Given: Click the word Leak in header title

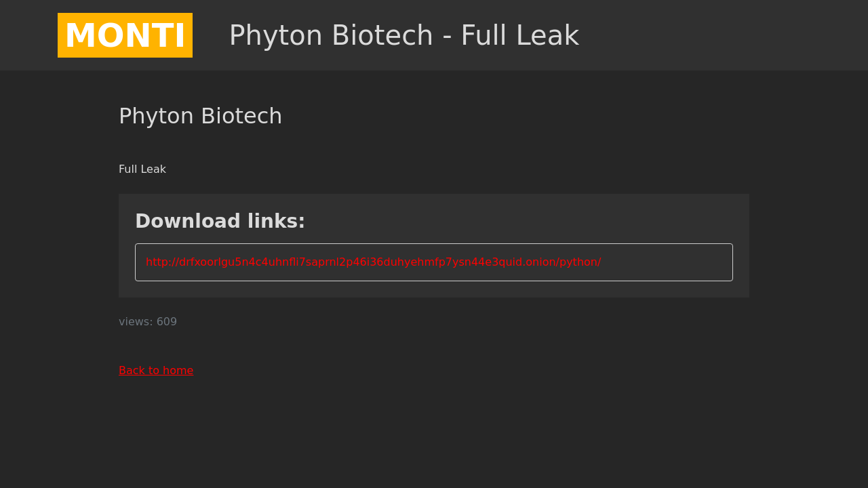Looking at the screenshot, I should 553,36.
